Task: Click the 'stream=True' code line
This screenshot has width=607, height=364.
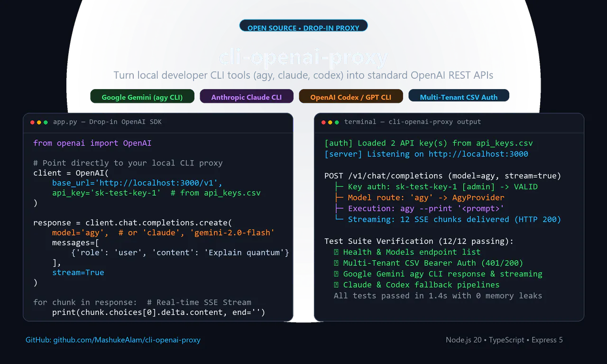Action: (x=78, y=273)
